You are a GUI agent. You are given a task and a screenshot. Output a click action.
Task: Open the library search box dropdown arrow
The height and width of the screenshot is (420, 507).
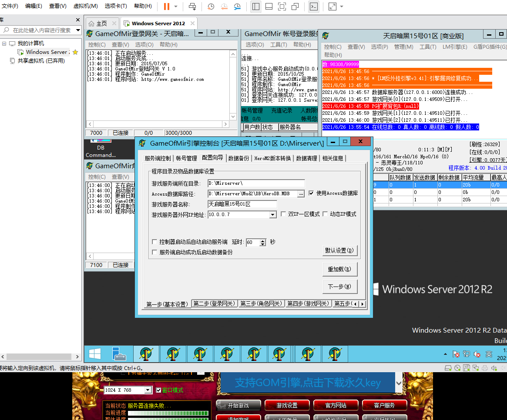tap(78, 30)
